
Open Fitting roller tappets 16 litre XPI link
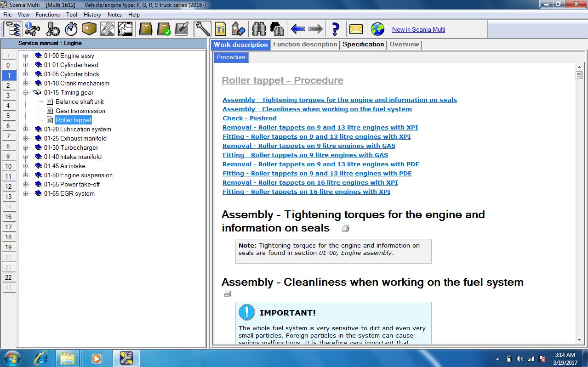307,192
